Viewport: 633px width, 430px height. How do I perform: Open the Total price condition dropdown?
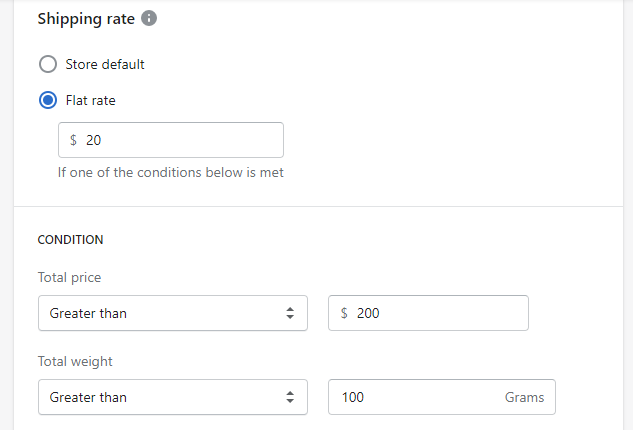(171, 313)
